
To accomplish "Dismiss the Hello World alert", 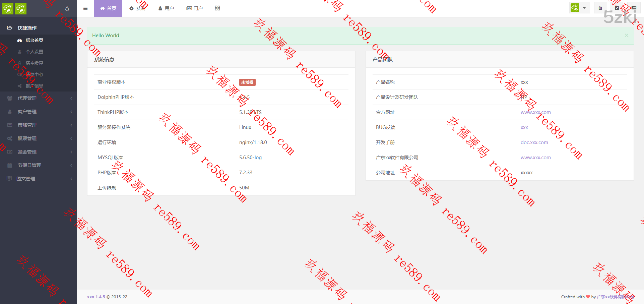I will (x=627, y=35).
